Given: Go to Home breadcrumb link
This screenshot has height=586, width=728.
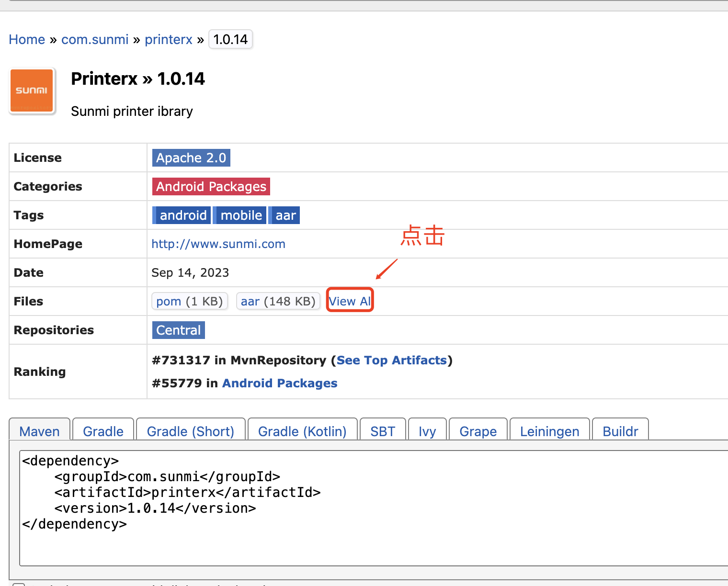Looking at the screenshot, I should [x=27, y=39].
